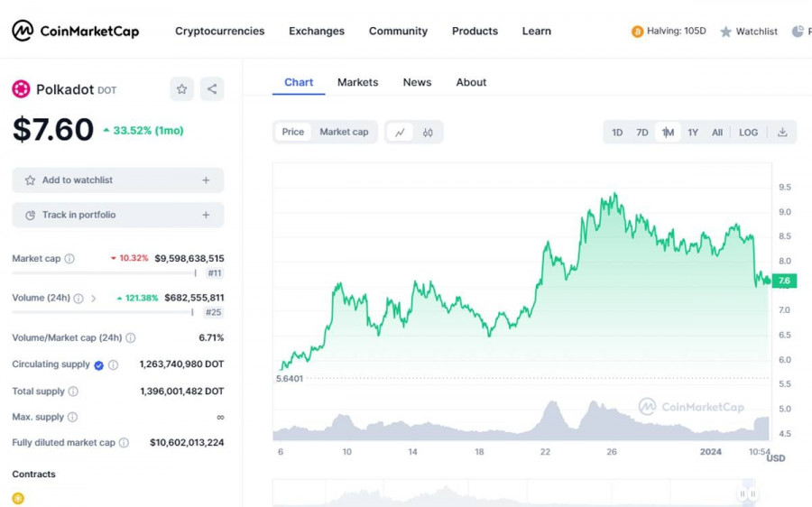Open the News tab

pyautogui.click(x=417, y=82)
